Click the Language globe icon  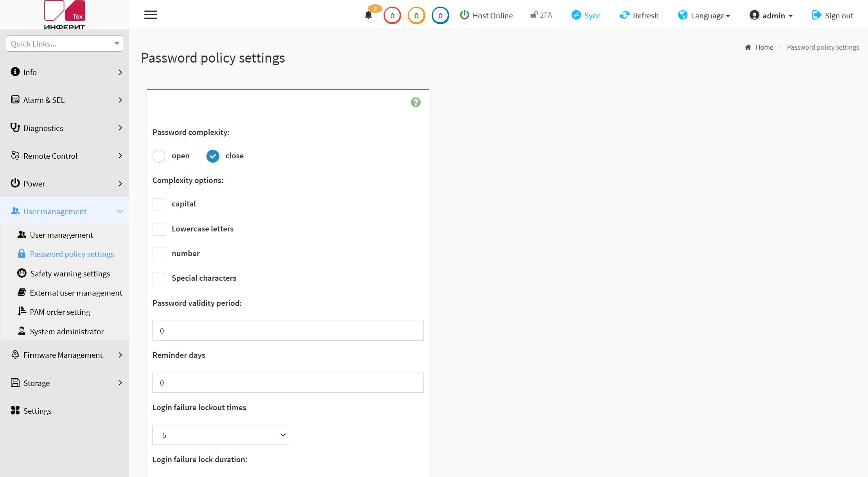click(683, 15)
